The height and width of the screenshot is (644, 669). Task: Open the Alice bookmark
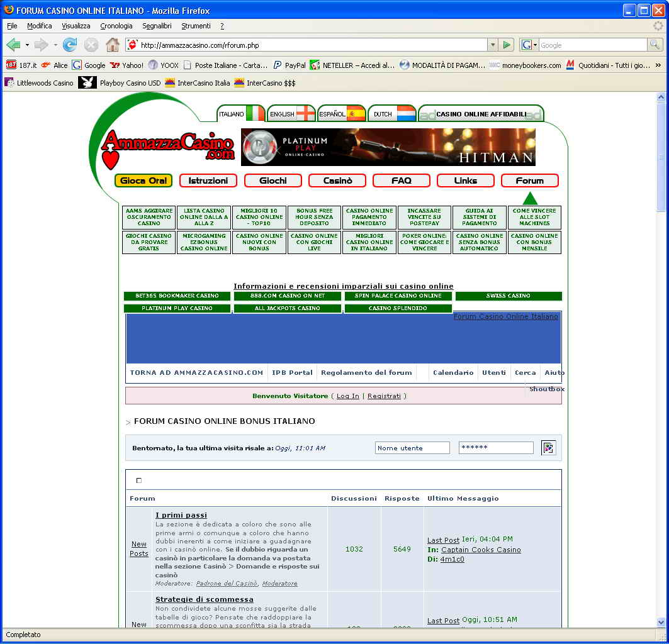(x=54, y=65)
